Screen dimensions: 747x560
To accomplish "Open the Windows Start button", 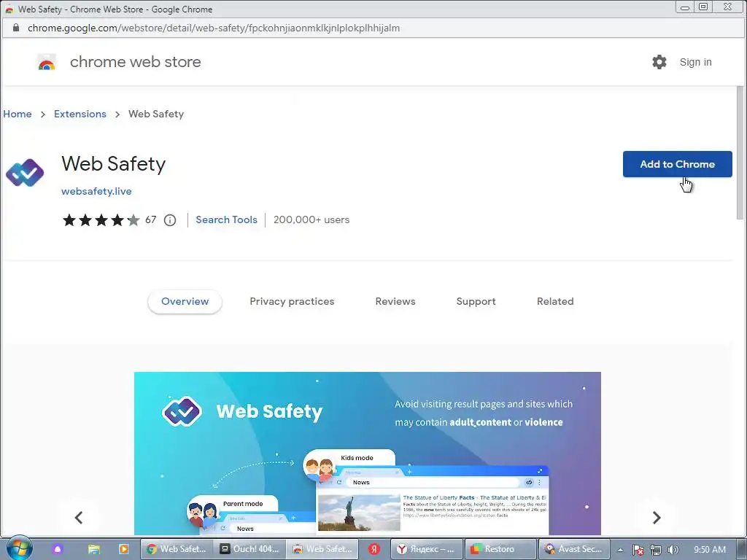I will coord(19,548).
